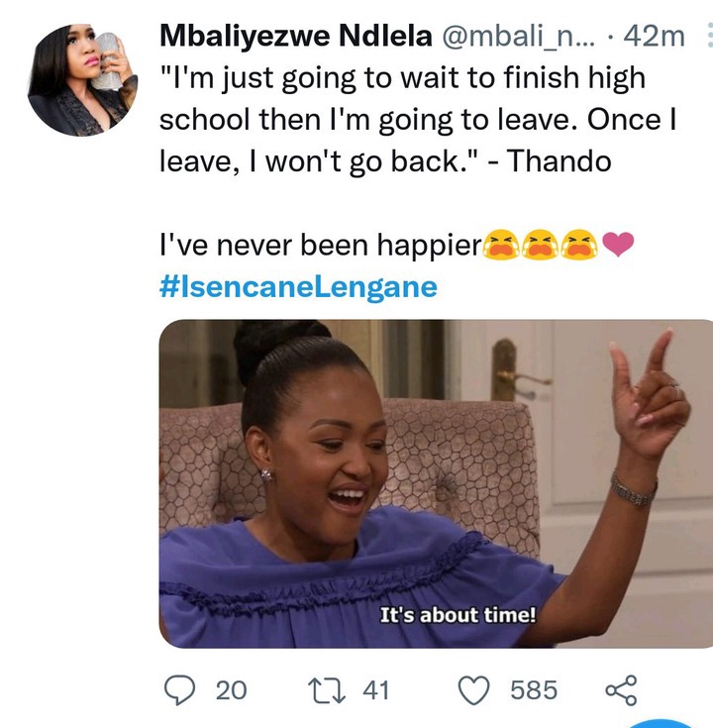Expand the "It's about time!" GIF image
Viewport: 713px width, 728px height.
tap(436, 483)
